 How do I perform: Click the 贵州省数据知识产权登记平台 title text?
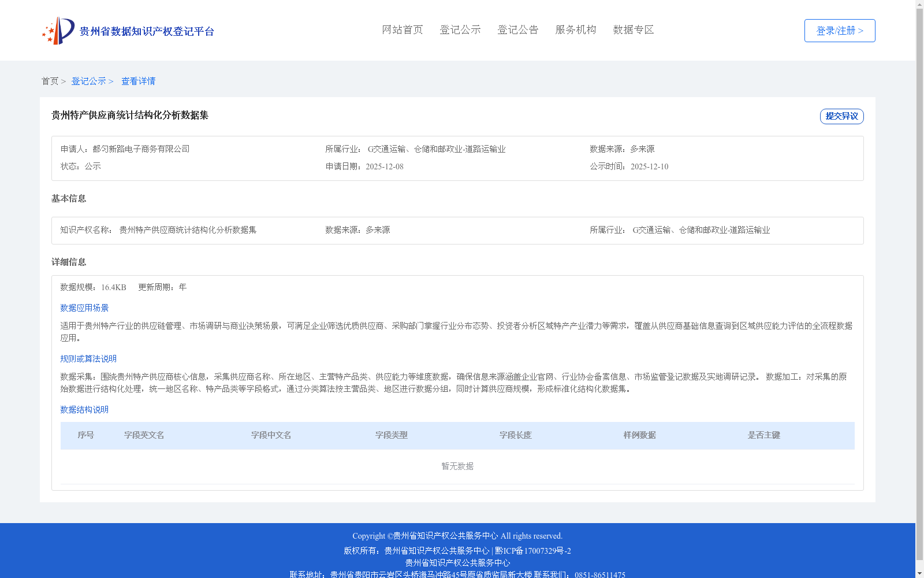tap(147, 31)
